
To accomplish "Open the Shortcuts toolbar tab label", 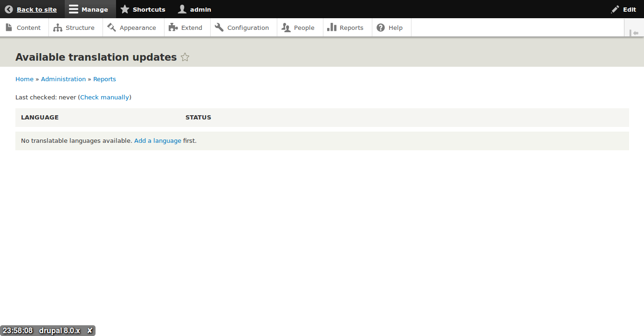I will (149, 9).
